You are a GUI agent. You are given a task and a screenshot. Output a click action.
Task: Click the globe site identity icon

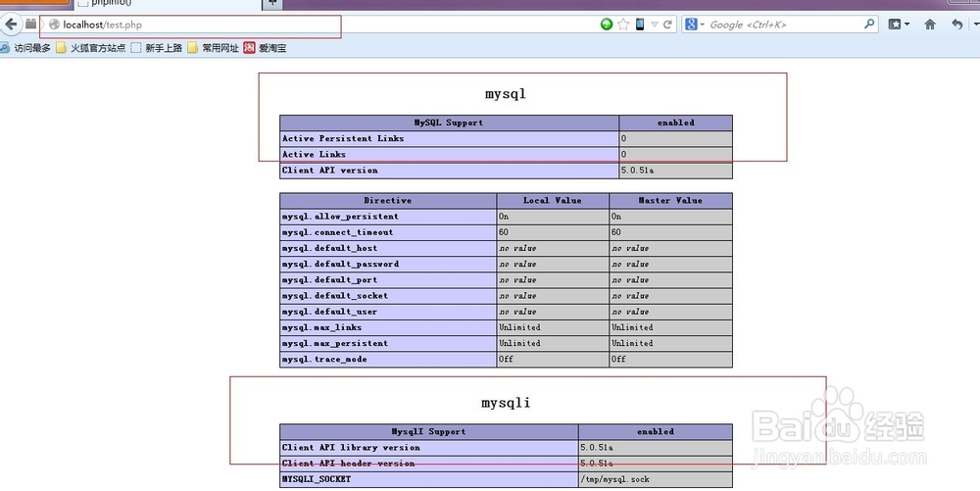[54, 25]
